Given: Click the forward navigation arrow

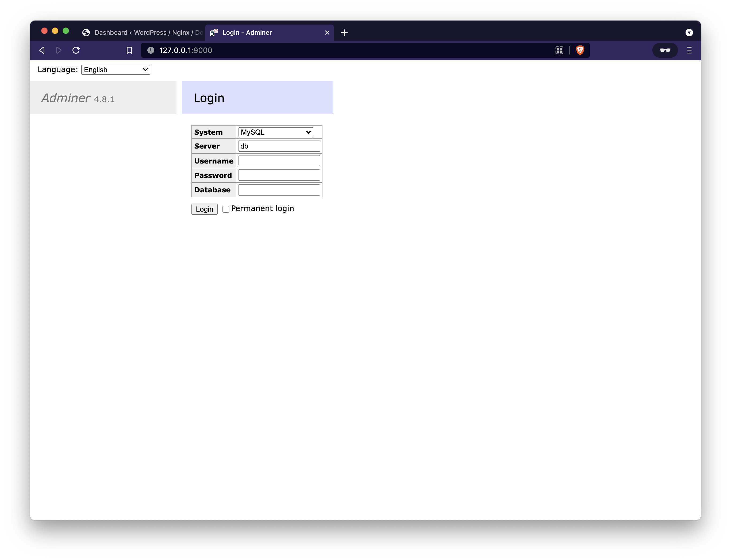Looking at the screenshot, I should coord(59,50).
